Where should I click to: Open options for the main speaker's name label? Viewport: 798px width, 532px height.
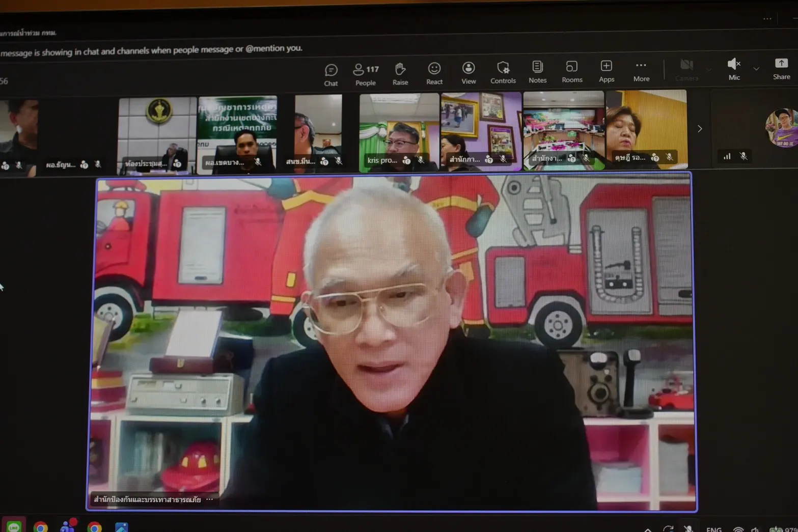[210, 499]
